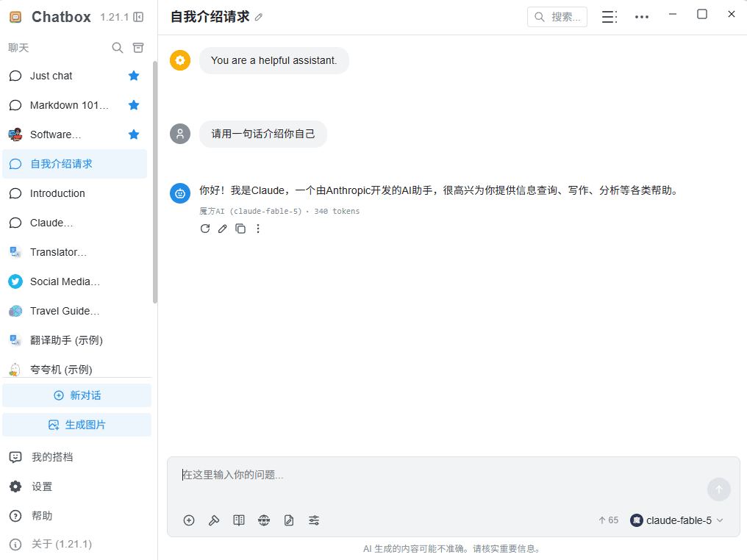Open the message list outline icon

pos(610,17)
